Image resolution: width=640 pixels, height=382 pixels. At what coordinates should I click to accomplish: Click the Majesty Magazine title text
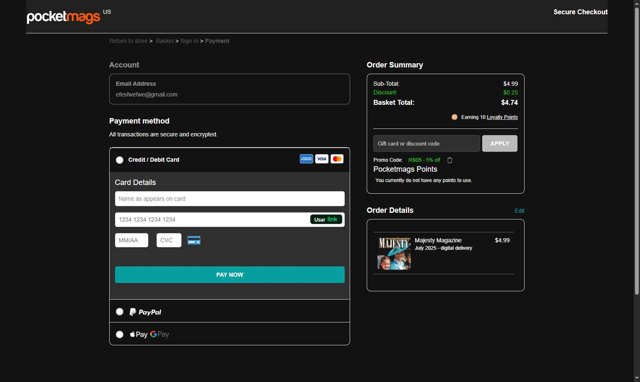438,240
